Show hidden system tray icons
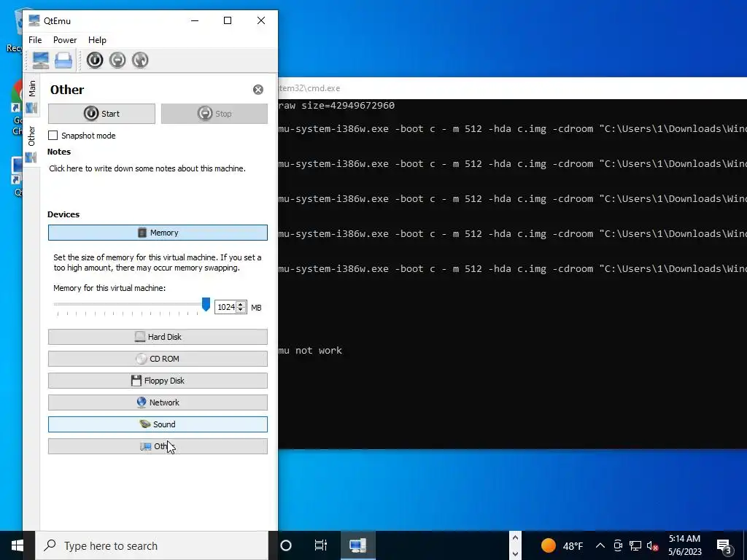The image size is (747, 560). tap(600, 545)
